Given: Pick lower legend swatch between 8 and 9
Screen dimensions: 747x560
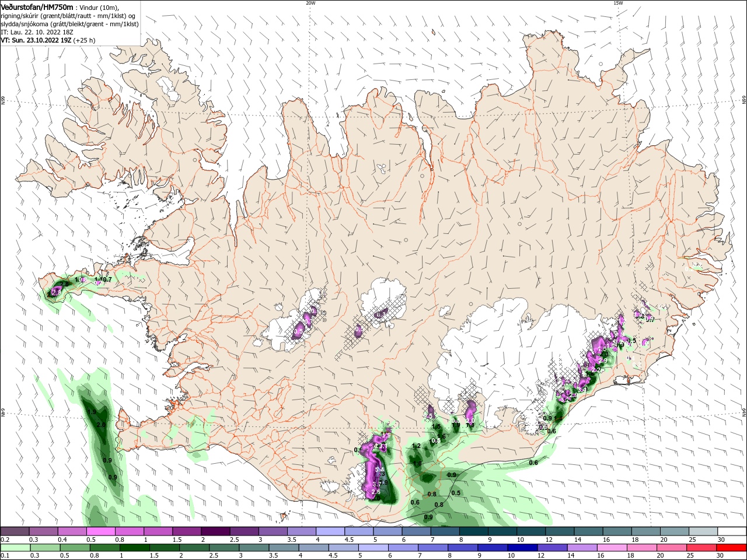Looking at the screenshot, I should click(463, 548).
